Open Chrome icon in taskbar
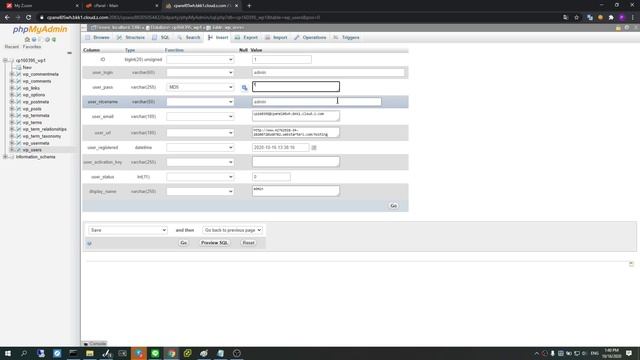 [171, 353]
